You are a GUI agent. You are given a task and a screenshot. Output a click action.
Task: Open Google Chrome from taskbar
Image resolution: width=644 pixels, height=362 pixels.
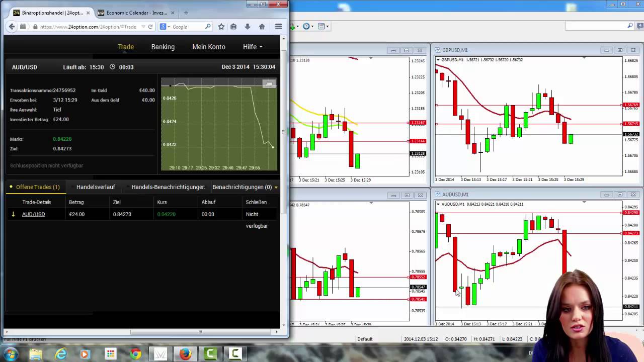click(135, 354)
